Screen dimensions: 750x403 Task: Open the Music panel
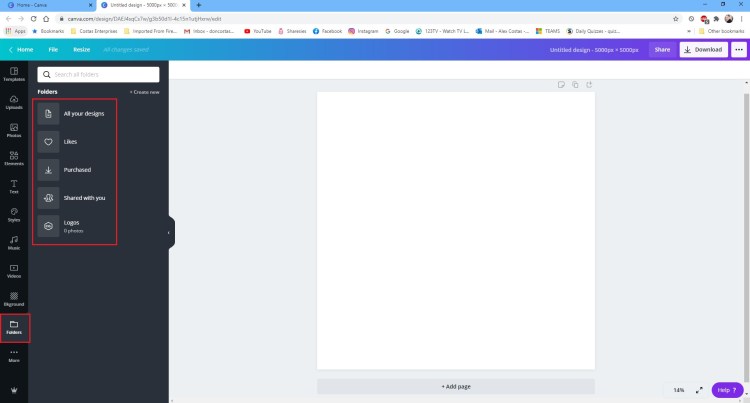(x=14, y=242)
